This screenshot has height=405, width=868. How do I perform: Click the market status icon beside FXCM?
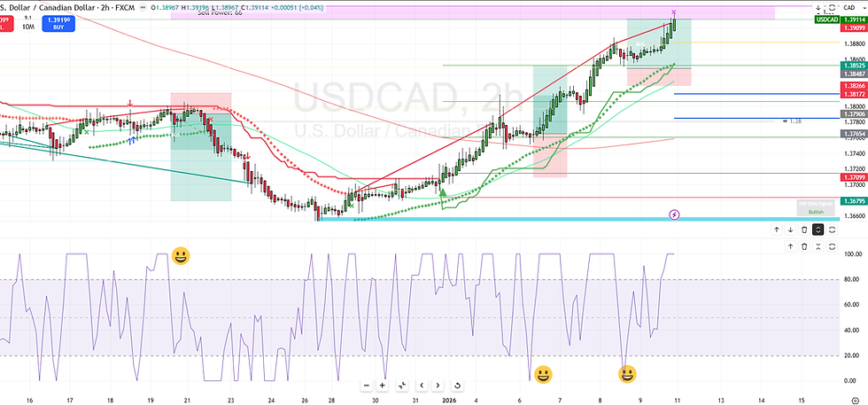142,7
